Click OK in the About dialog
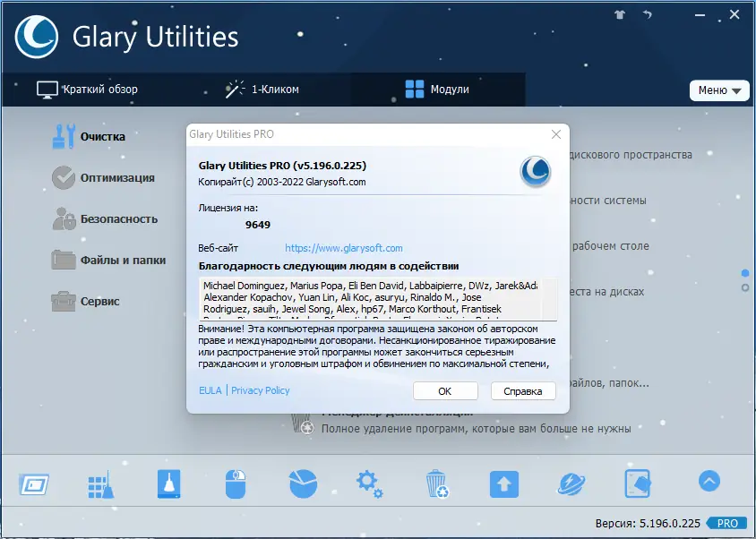The height and width of the screenshot is (539, 756). coord(446,390)
